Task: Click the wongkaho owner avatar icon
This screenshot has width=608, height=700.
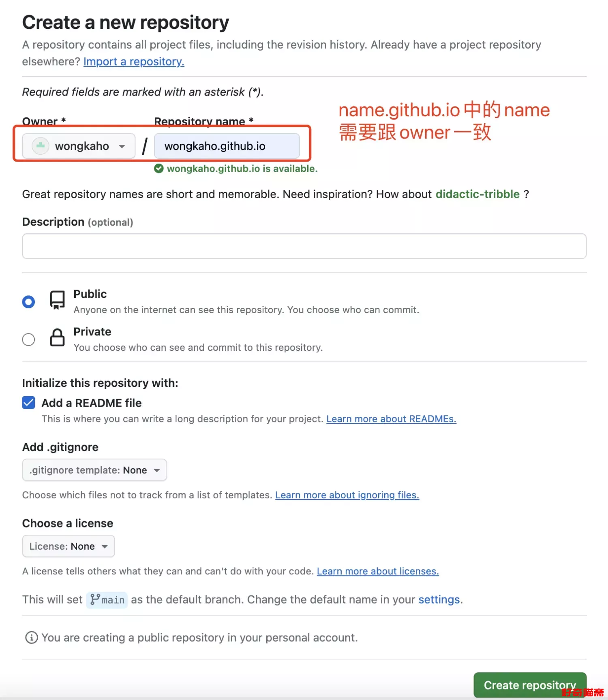Action: click(41, 146)
